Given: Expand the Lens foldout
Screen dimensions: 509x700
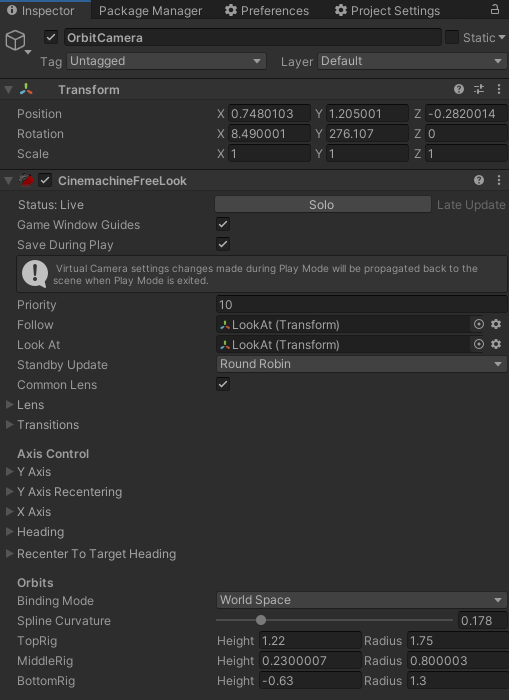Looking at the screenshot, I should click(x=9, y=404).
